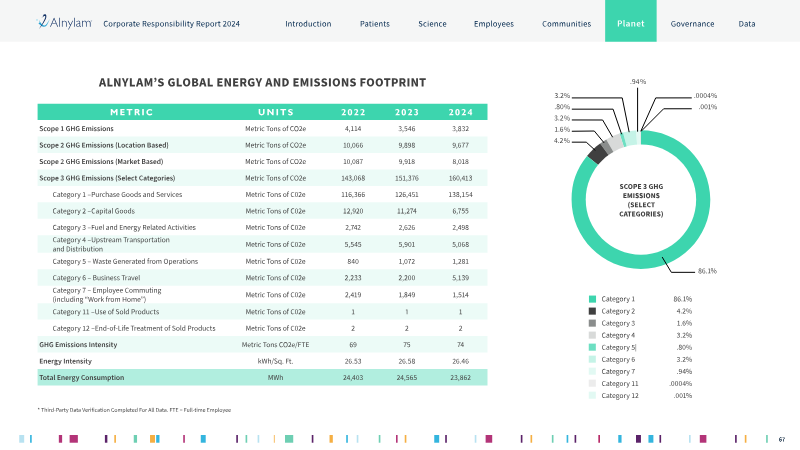Click the Total Energy Consumption row label

pos(82,378)
